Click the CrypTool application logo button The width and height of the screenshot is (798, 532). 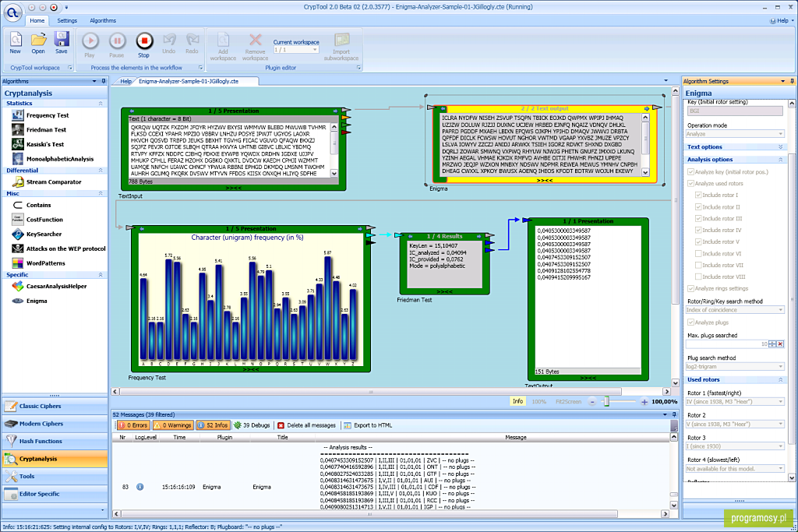tap(12, 11)
